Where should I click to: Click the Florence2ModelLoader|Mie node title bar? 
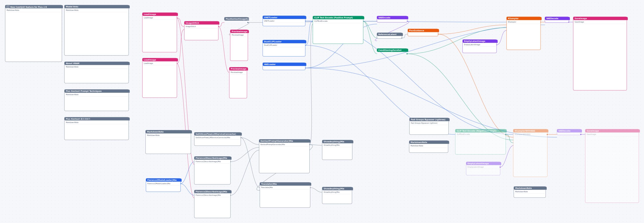[x=163, y=180]
